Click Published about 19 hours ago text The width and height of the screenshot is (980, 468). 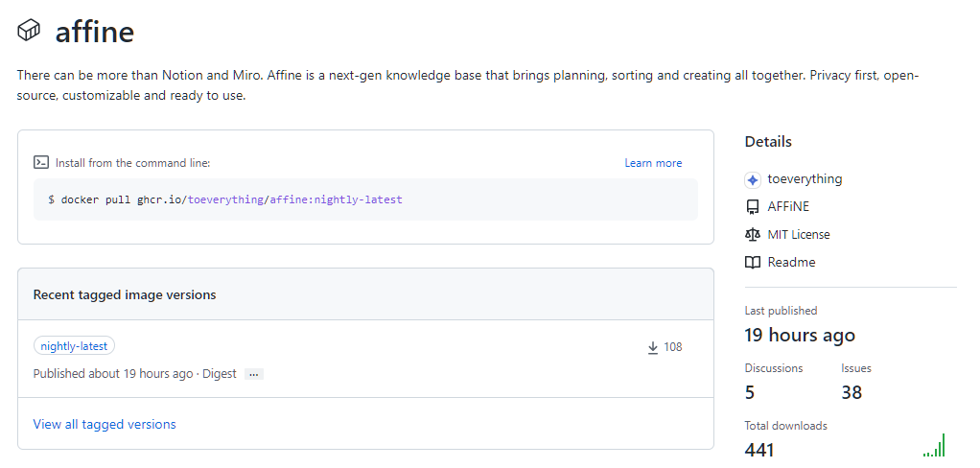(x=113, y=374)
